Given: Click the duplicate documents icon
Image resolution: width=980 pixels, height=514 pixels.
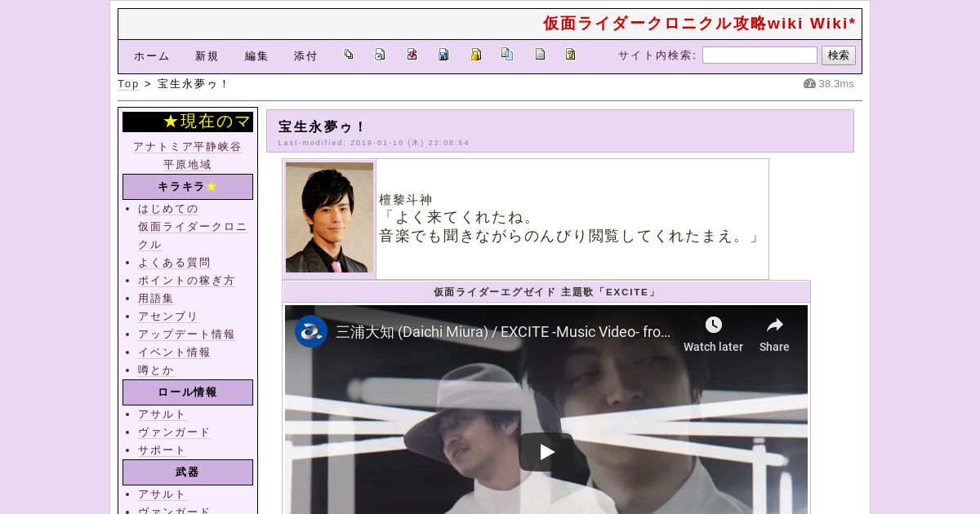Looking at the screenshot, I should pyautogui.click(x=507, y=55).
